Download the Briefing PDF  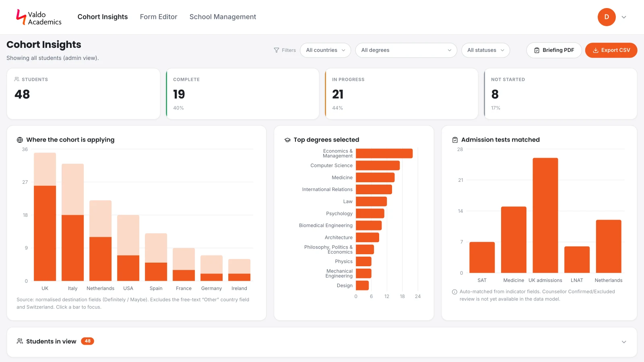coord(554,50)
